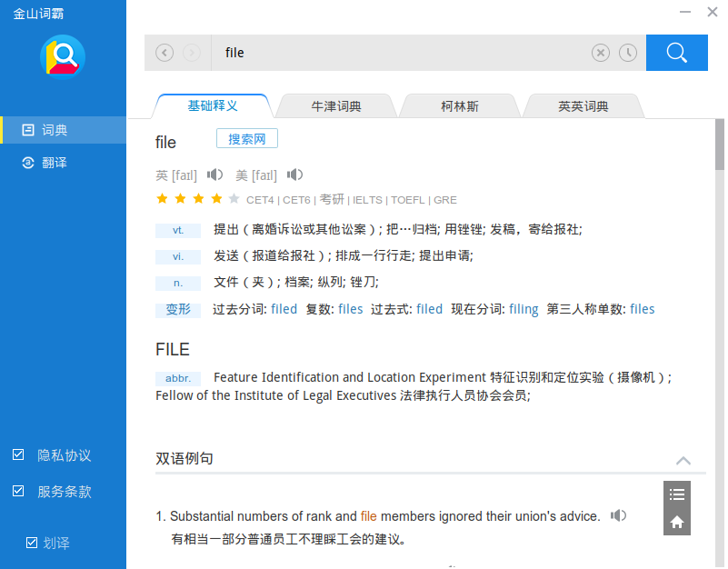Open 词典 in the sidebar
728x569 pixels.
(x=63, y=130)
